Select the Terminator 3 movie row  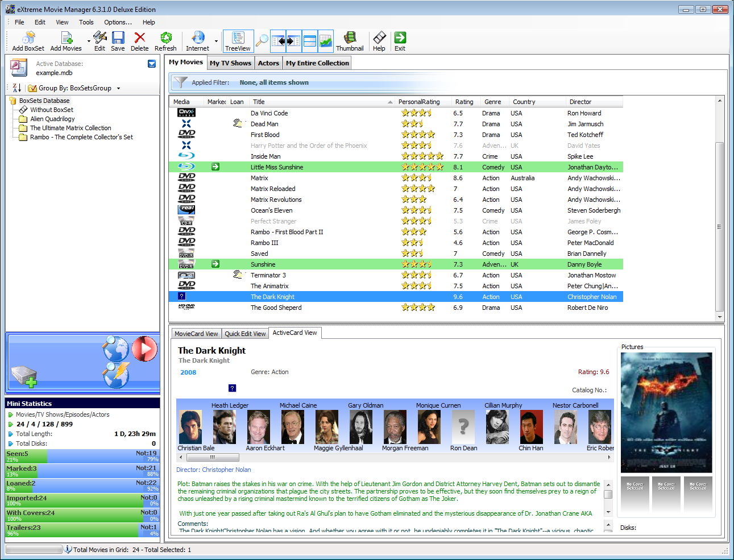(396, 275)
